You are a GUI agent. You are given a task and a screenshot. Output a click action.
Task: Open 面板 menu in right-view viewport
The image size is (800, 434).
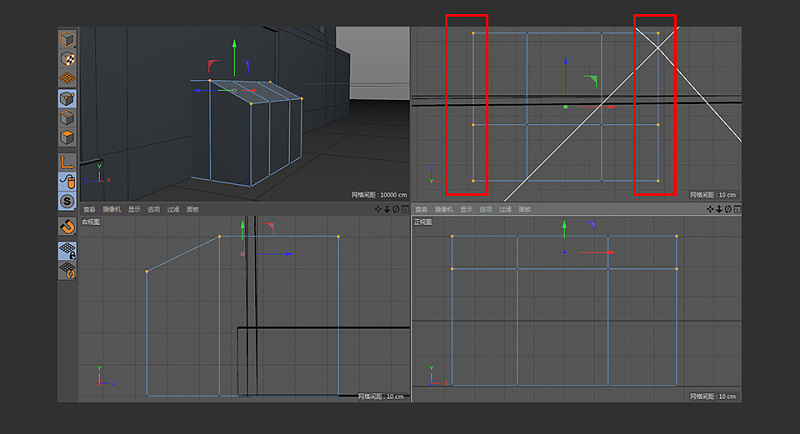(192, 209)
